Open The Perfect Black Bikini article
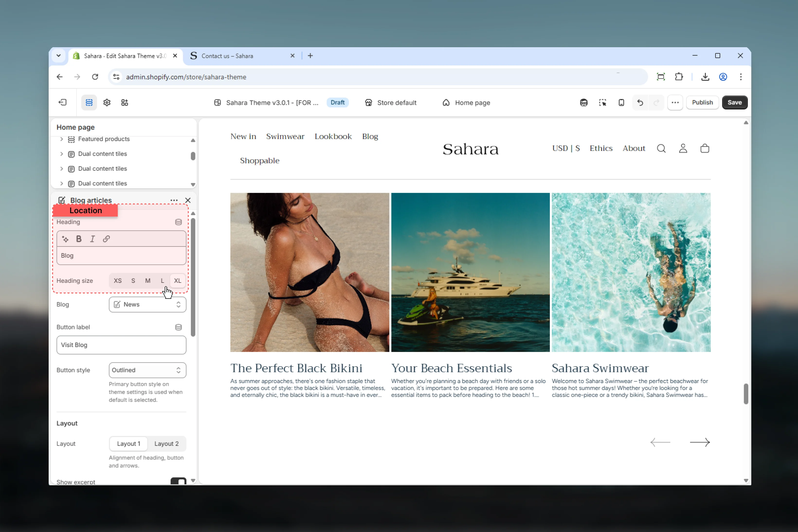This screenshot has width=798, height=532. pos(296,368)
